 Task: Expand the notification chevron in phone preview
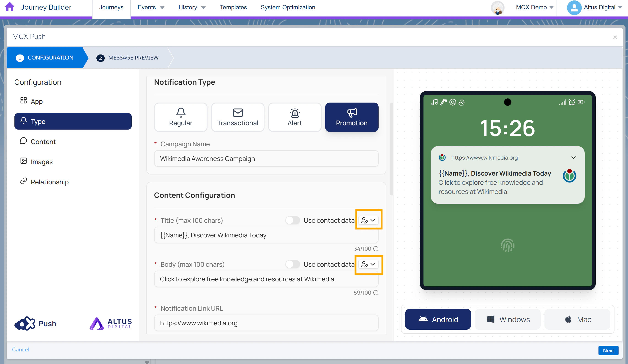tap(573, 158)
